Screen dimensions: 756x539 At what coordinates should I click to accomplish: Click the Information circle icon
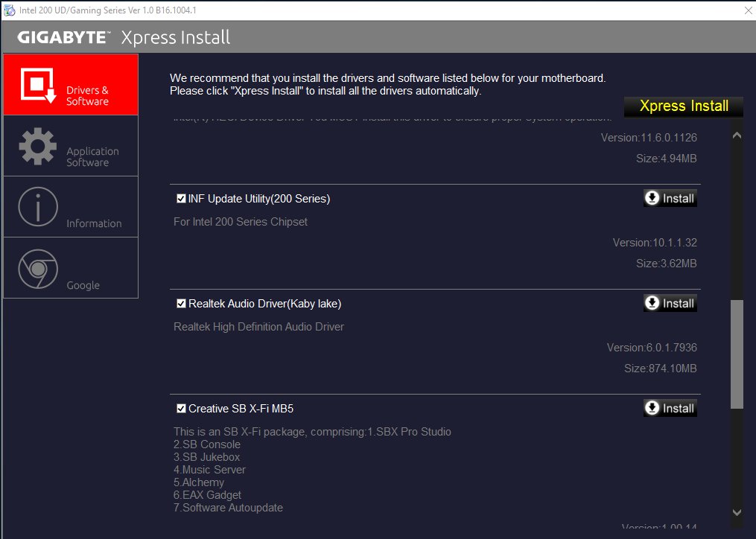37,207
